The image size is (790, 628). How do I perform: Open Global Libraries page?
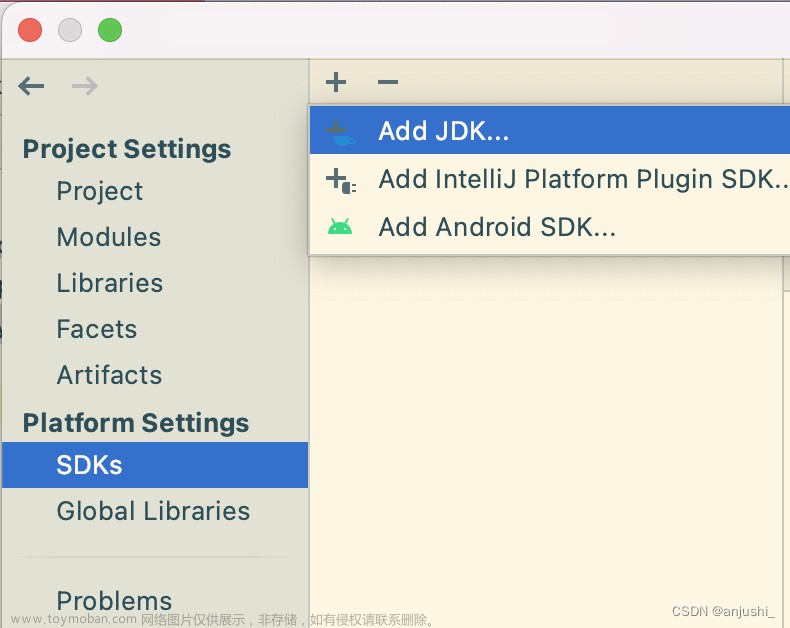click(x=153, y=511)
